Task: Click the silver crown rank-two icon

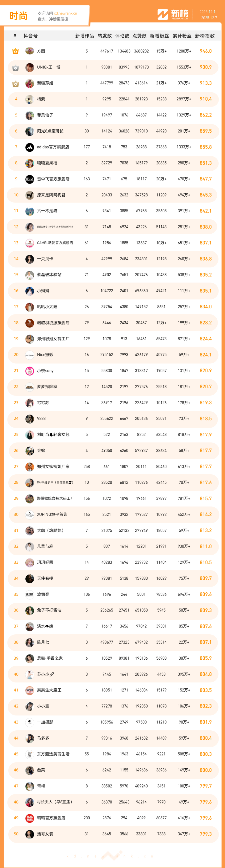Action: [x=15, y=67]
